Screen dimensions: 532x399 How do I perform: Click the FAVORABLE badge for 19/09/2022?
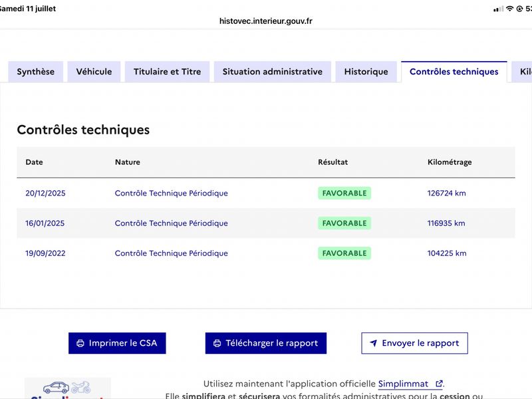pyautogui.click(x=344, y=253)
